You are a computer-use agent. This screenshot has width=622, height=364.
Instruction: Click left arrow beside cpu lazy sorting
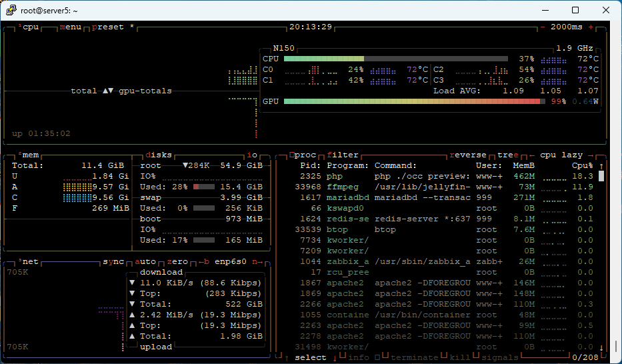coord(532,155)
